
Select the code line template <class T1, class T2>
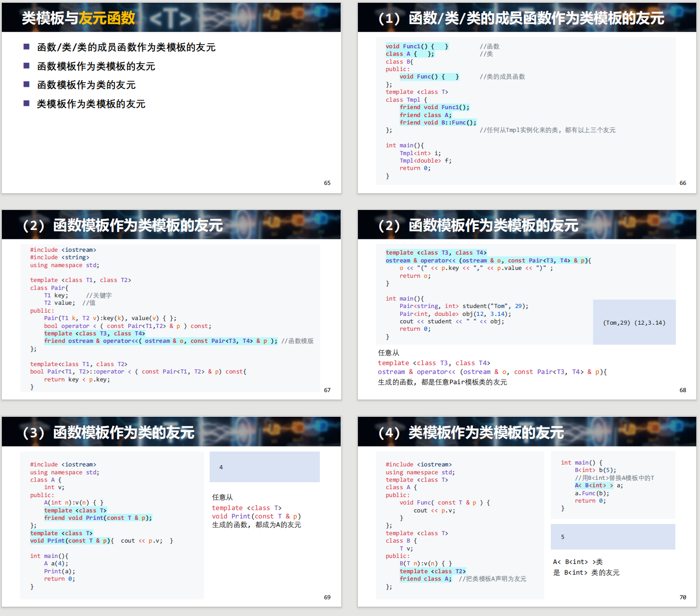pyautogui.click(x=80, y=280)
